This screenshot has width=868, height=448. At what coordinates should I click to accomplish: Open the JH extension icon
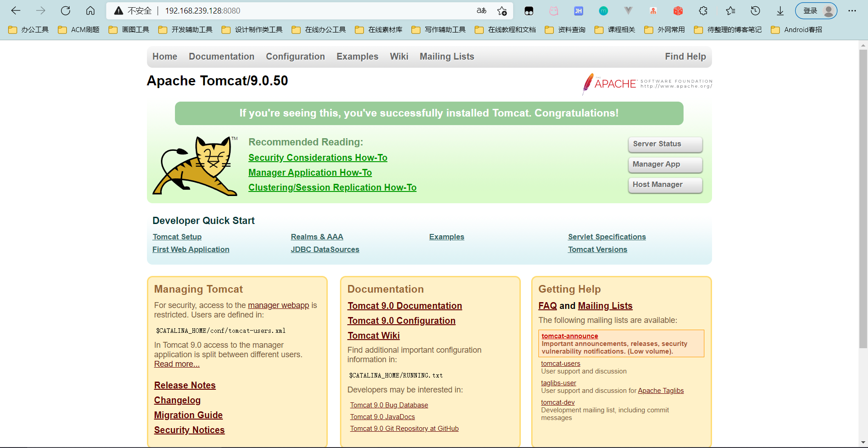coord(579,11)
